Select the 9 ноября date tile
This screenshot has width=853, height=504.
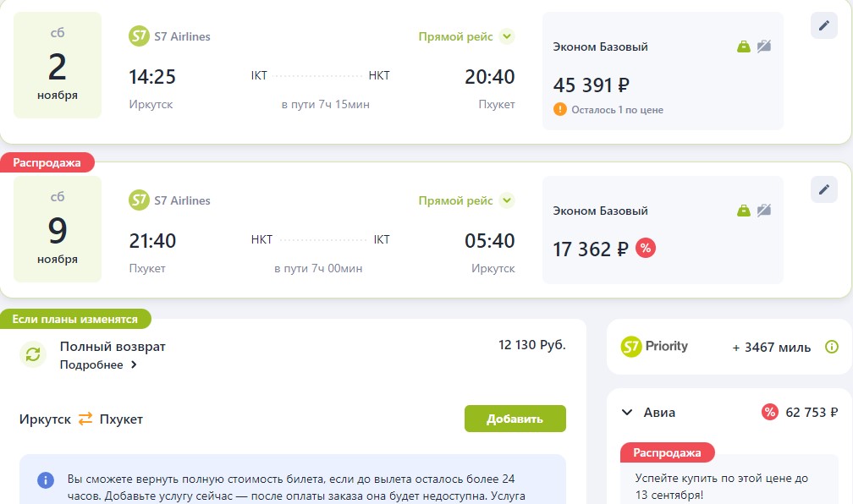point(58,229)
